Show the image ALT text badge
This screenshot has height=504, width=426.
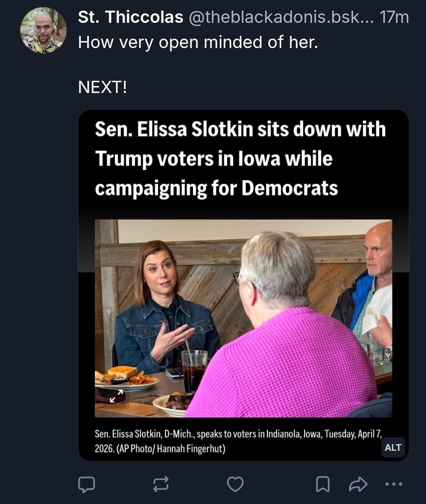(393, 448)
